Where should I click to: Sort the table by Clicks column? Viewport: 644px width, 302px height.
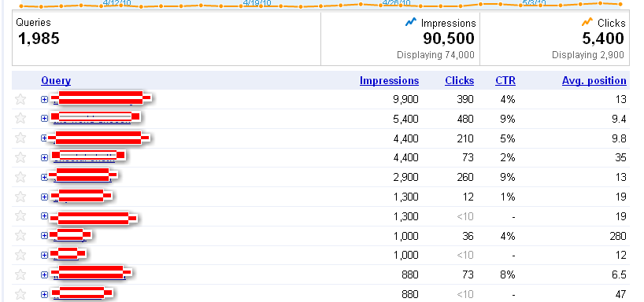[x=460, y=81]
